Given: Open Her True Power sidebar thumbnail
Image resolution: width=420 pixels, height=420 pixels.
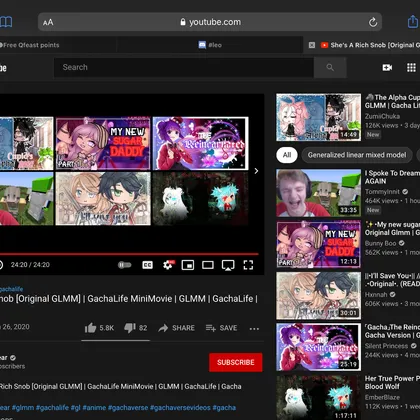Looking at the screenshot, I should pos(318,397).
